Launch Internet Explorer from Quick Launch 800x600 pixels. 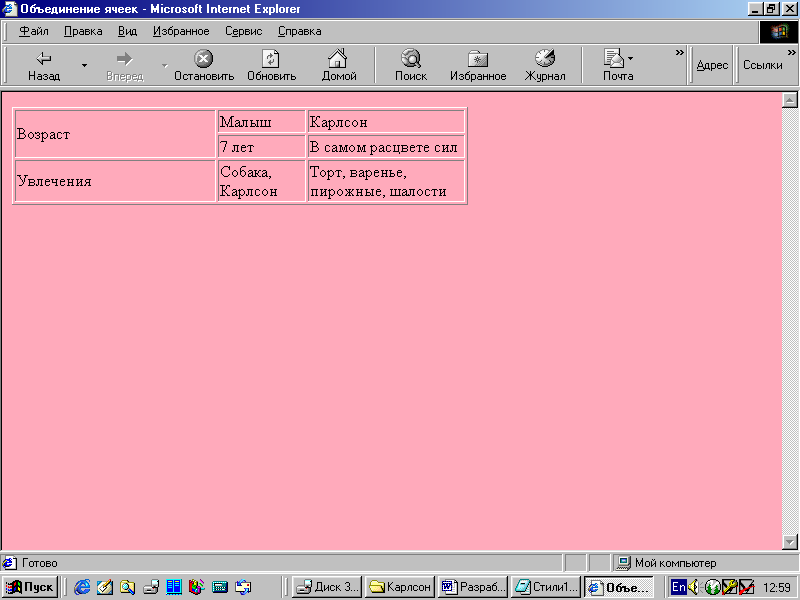(82, 587)
